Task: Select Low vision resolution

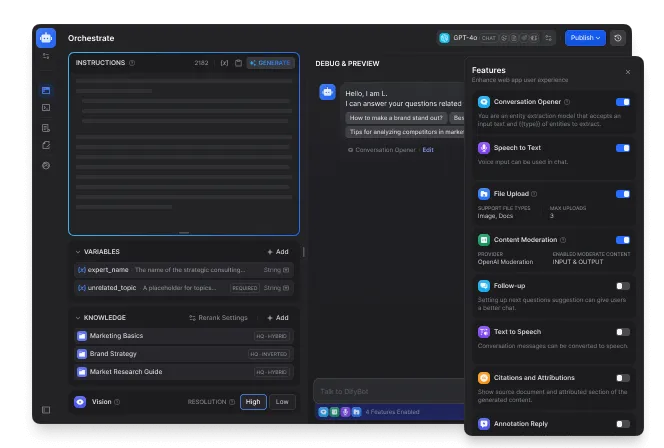Action: tap(282, 402)
